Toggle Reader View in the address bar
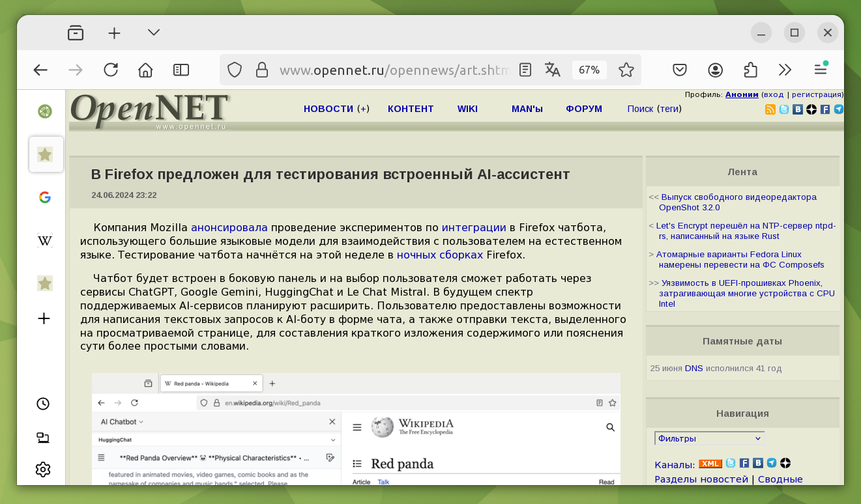This screenshot has height=504, width=861. (525, 70)
